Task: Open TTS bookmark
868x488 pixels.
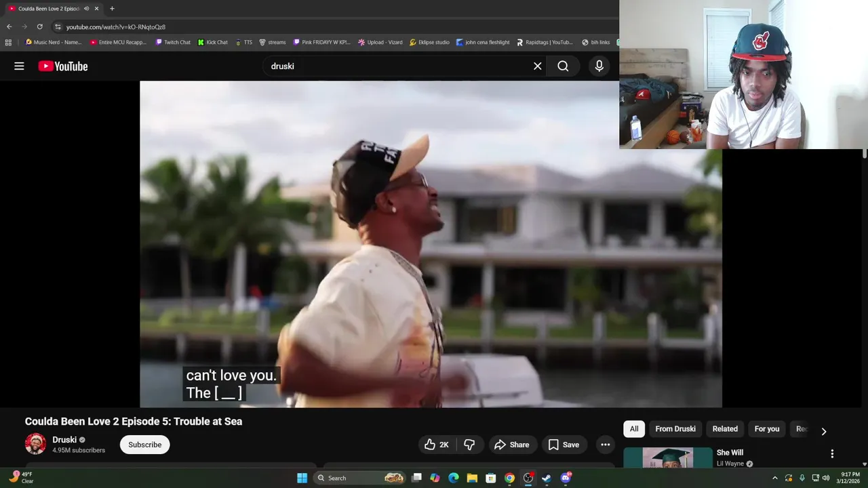Action: pyautogui.click(x=243, y=42)
